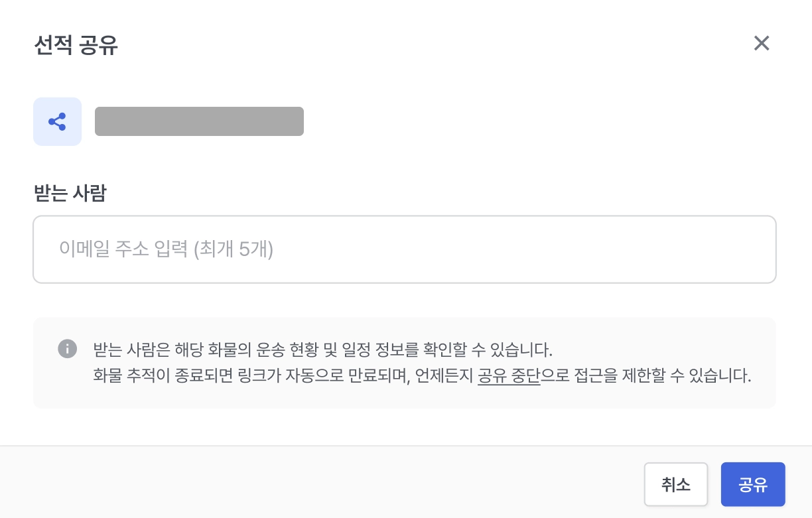Click the 운송 현황 및 일정 정보 notice line
Image resolution: width=812 pixels, height=518 pixels.
(324, 349)
